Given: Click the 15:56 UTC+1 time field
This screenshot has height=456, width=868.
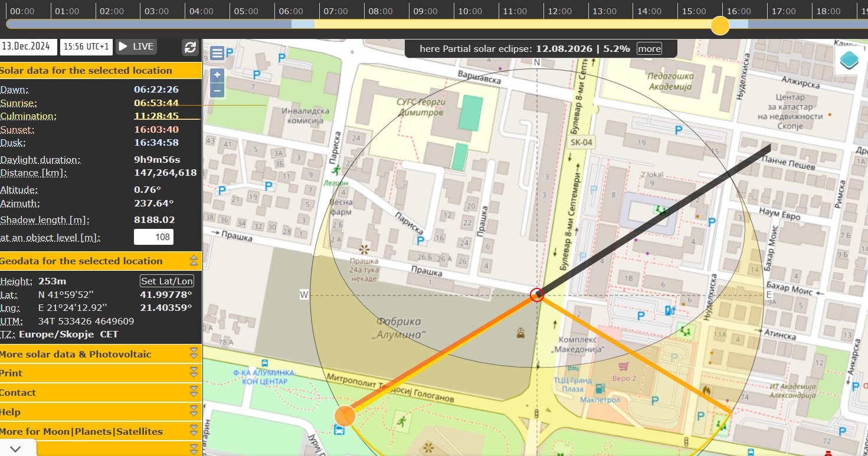Looking at the screenshot, I should click(x=87, y=47).
